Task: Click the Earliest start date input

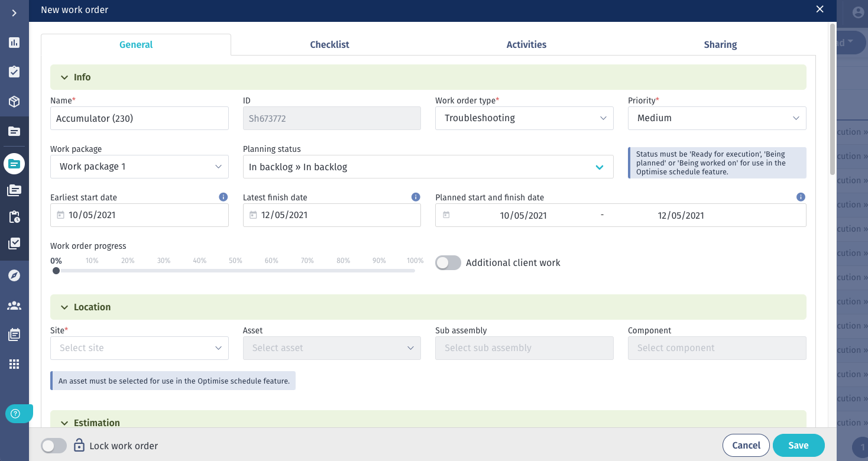Action: coord(140,215)
